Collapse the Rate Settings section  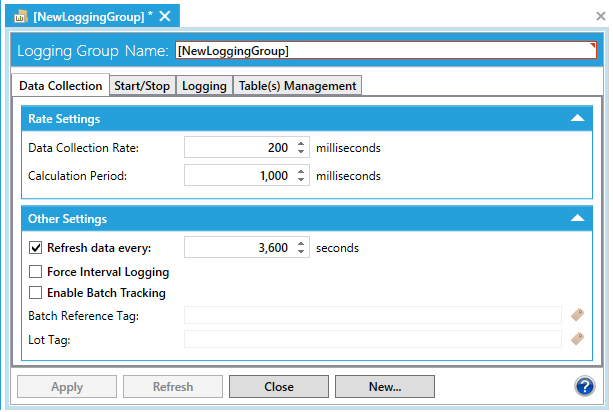(577, 119)
